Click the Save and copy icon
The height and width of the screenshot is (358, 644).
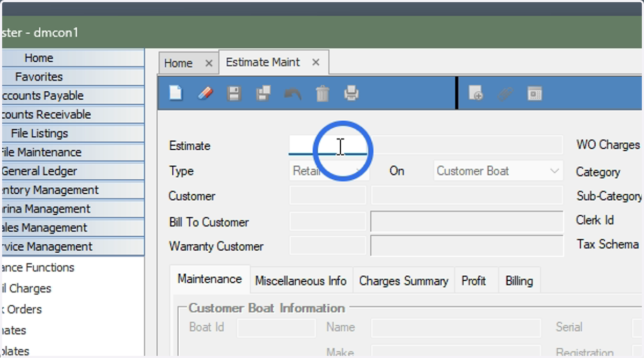263,93
